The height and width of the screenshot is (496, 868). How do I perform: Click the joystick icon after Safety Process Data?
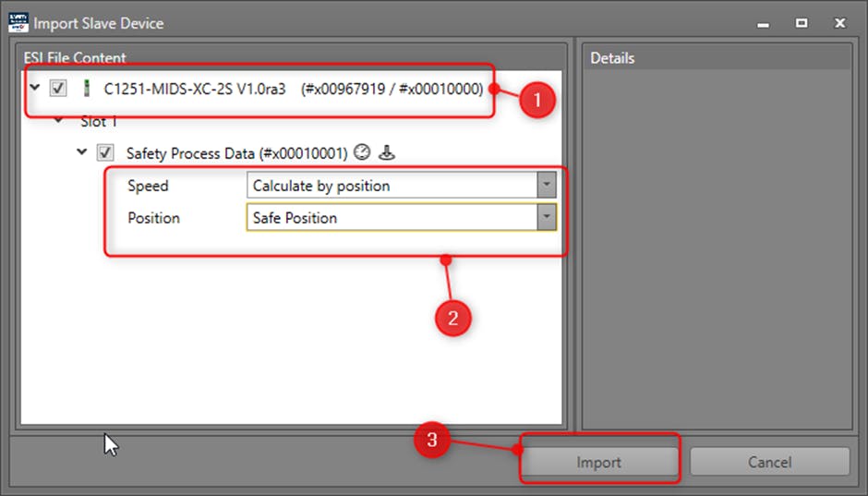pyautogui.click(x=387, y=153)
